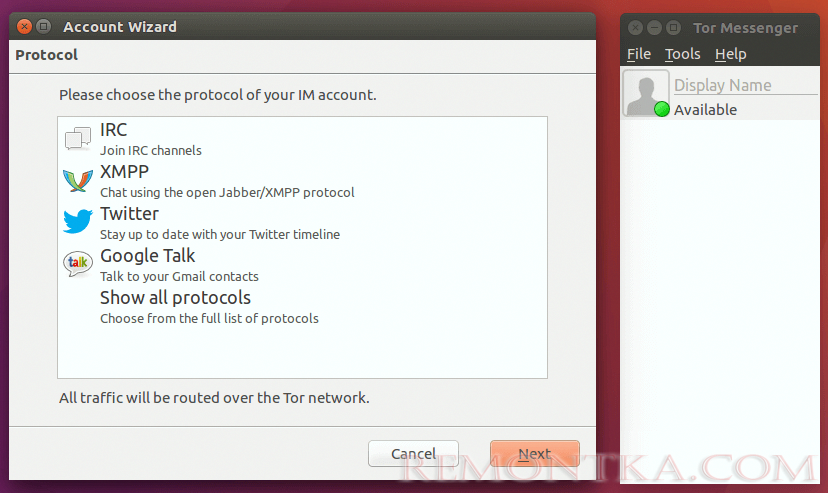Click the Cancel button
This screenshot has width=828, height=493.
(413, 453)
